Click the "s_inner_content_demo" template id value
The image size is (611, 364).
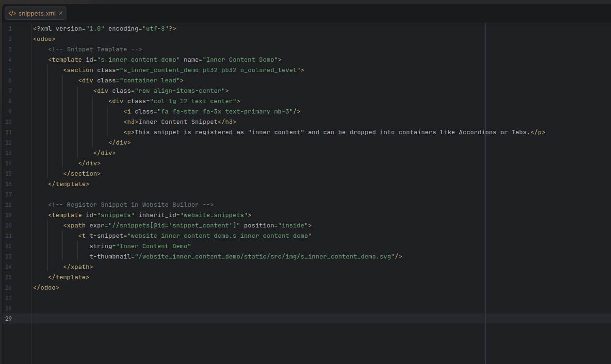coord(138,60)
